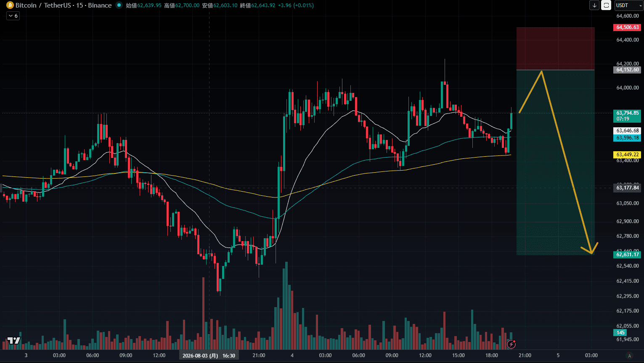Select the green profit zone of the short position
The image size is (644, 363).
(x=555, y=162)
